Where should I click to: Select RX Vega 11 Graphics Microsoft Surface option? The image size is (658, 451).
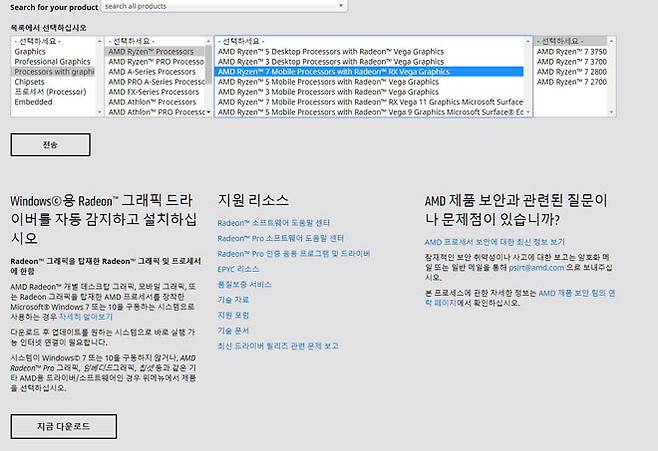coord(370,102)
